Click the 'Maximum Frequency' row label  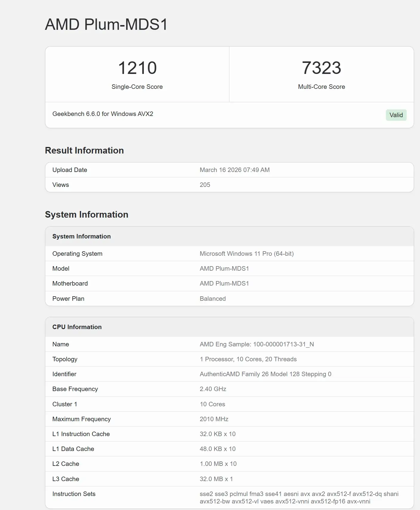click(x=81, y=419)
